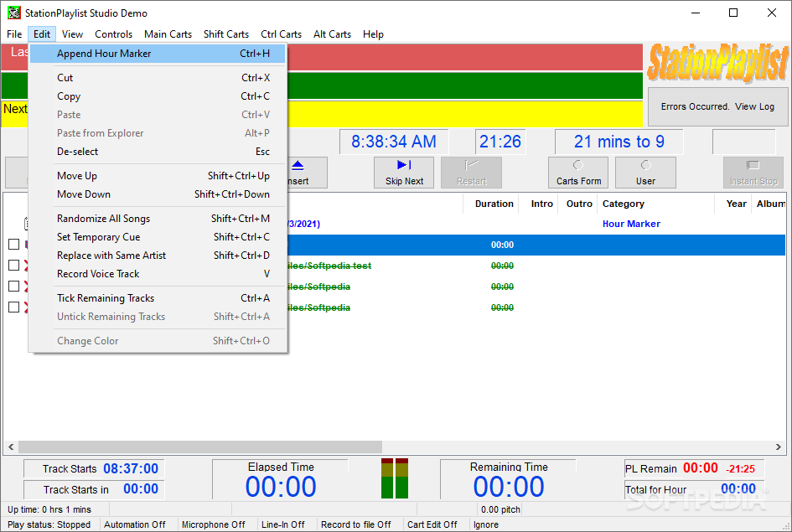Open the Help menu

point(373,34)
